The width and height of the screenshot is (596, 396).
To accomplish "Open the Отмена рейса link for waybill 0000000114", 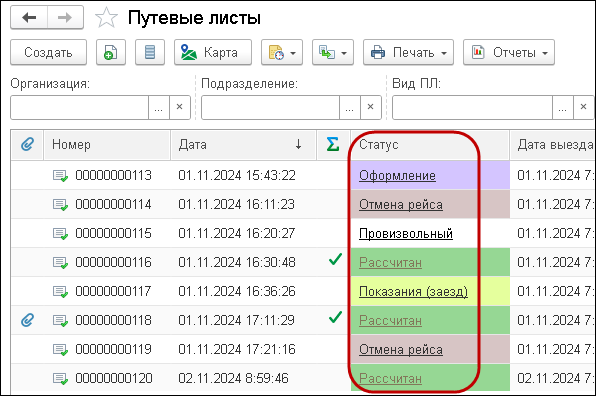I will (401, 204).
